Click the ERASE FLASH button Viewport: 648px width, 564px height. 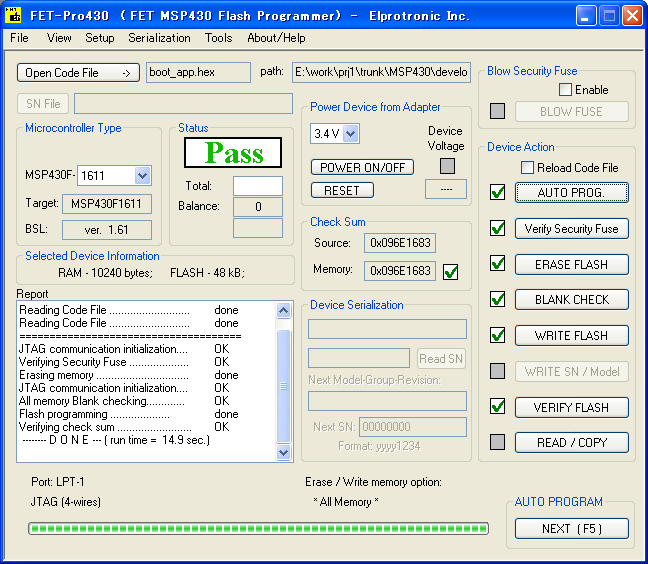click(x=572, y=264)
